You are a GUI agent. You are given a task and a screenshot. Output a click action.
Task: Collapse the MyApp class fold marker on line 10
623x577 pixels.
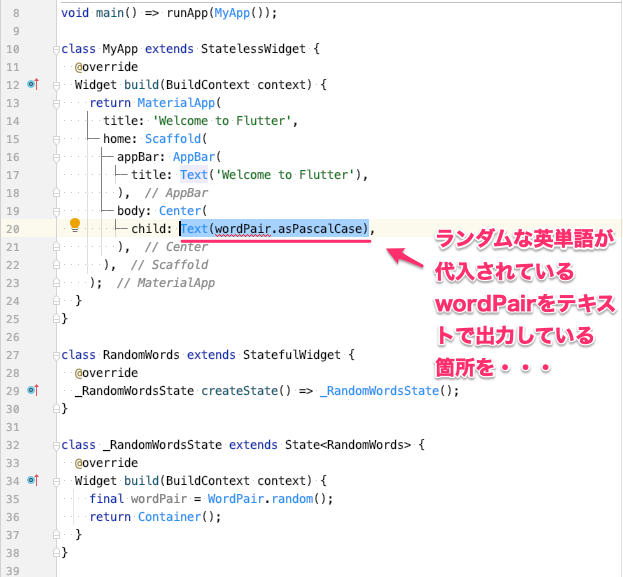pos(56,49)
